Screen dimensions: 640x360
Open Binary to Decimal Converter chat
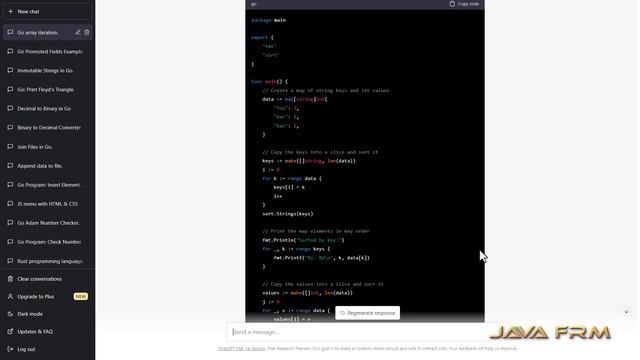pos(47,127)
